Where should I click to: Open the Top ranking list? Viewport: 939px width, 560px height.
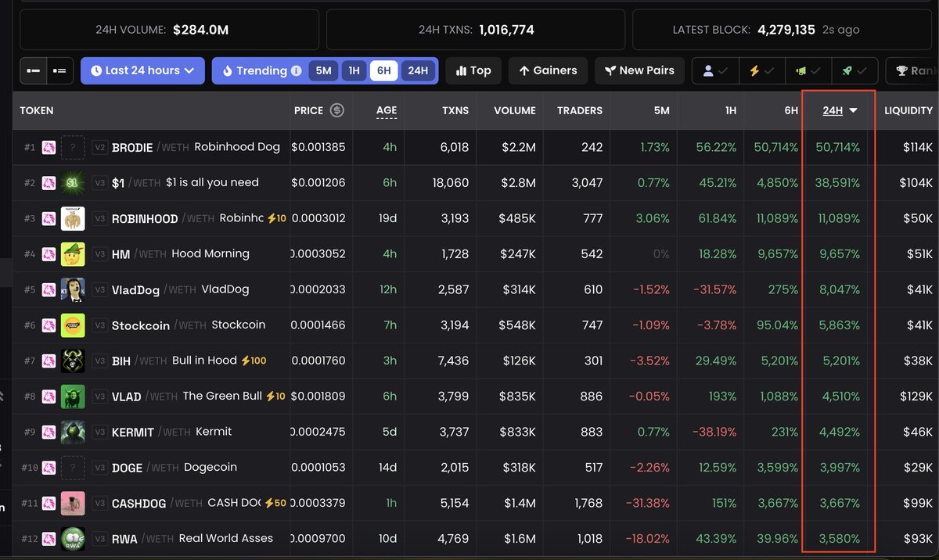(473, 70)
